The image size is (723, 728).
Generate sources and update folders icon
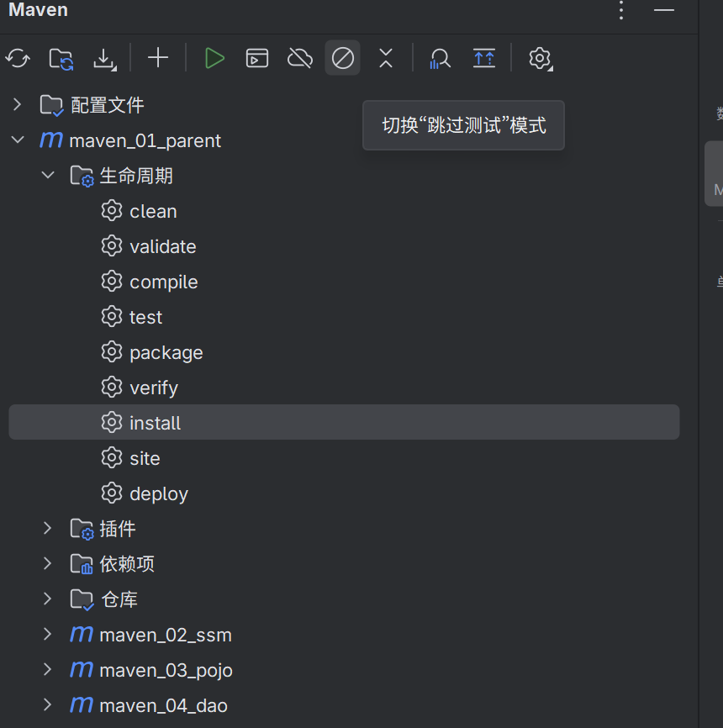point(61,59)
